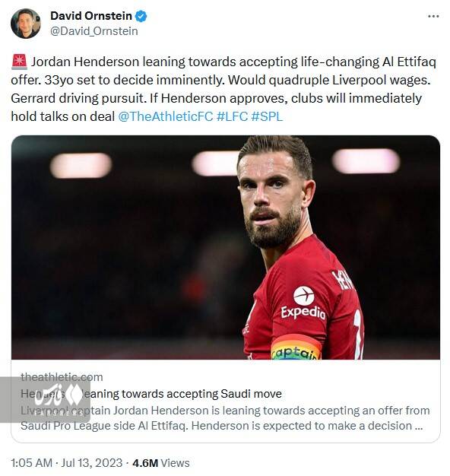Click the tweet body text
Image resolution: width=450 pixels, height=476 pixels.
223,89
